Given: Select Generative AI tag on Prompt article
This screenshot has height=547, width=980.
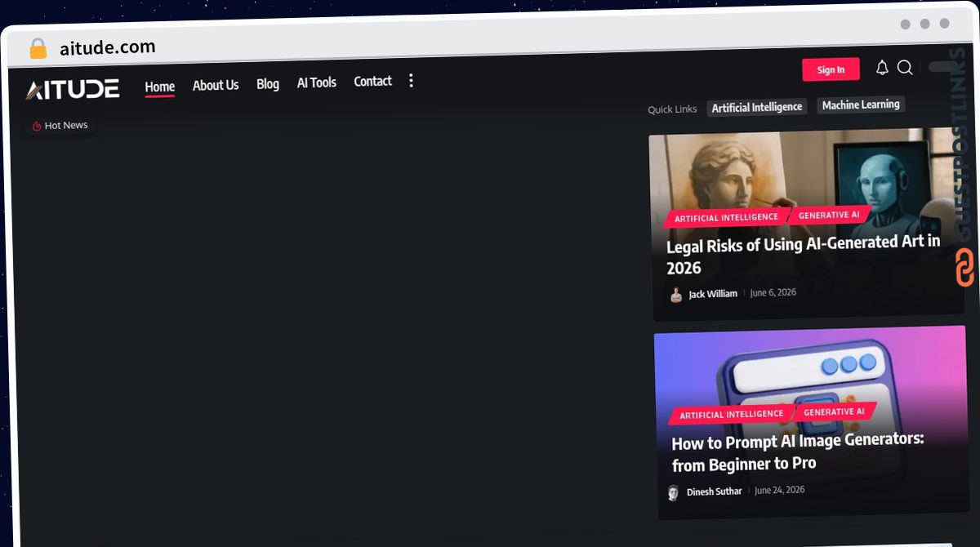Looking at the screenshot, I should (x=834, y=412).
